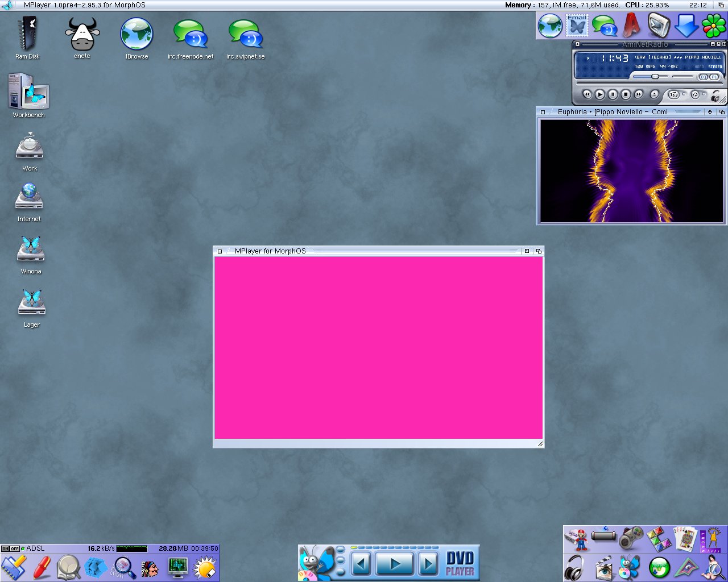Click AmiNetRadio previous track button
The width and height of the screenshot is (728, 582).
click(588, 94)
